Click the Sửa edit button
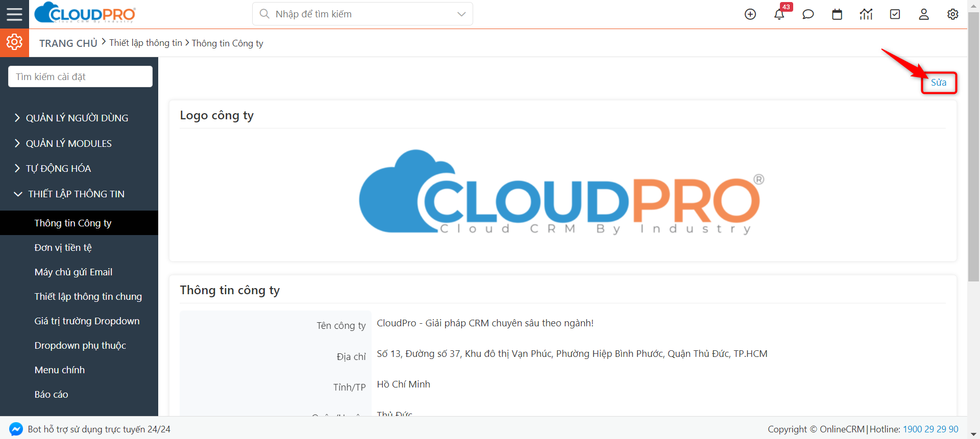Viewport: 980px width, 439px height. coord(939,83)
